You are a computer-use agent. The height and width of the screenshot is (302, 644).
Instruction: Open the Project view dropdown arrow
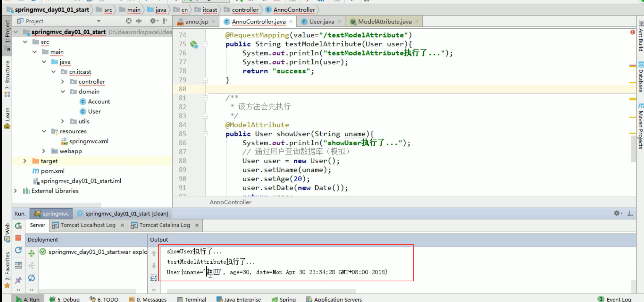pyautogui.click(x=99, y=21)
